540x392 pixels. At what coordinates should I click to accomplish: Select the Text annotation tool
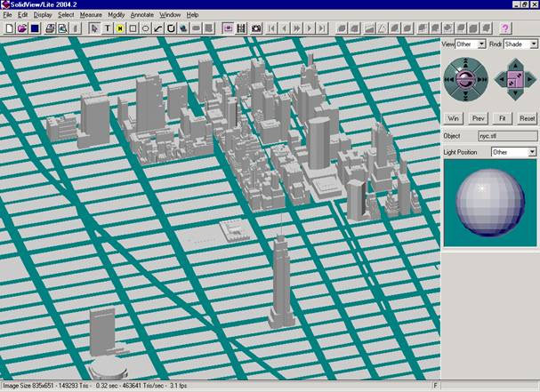coord(108,28)
